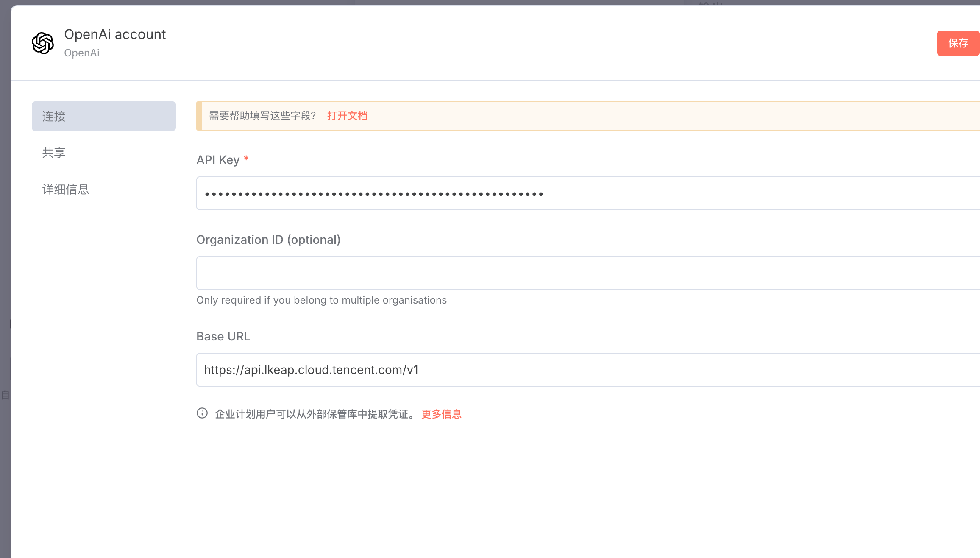Click the 需要帮助填写这些字段 banner text
980x558 pixels.
pyautogui.click(x=262, y=116)
